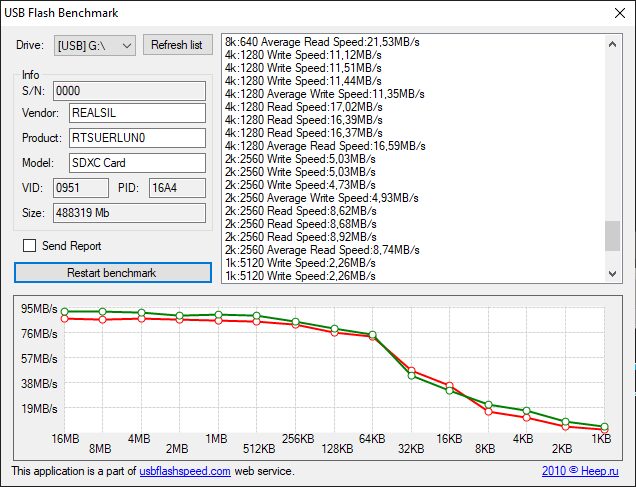
Task: Select the Size field showing 488319 Mb
Action: click(x=129, y=212)
